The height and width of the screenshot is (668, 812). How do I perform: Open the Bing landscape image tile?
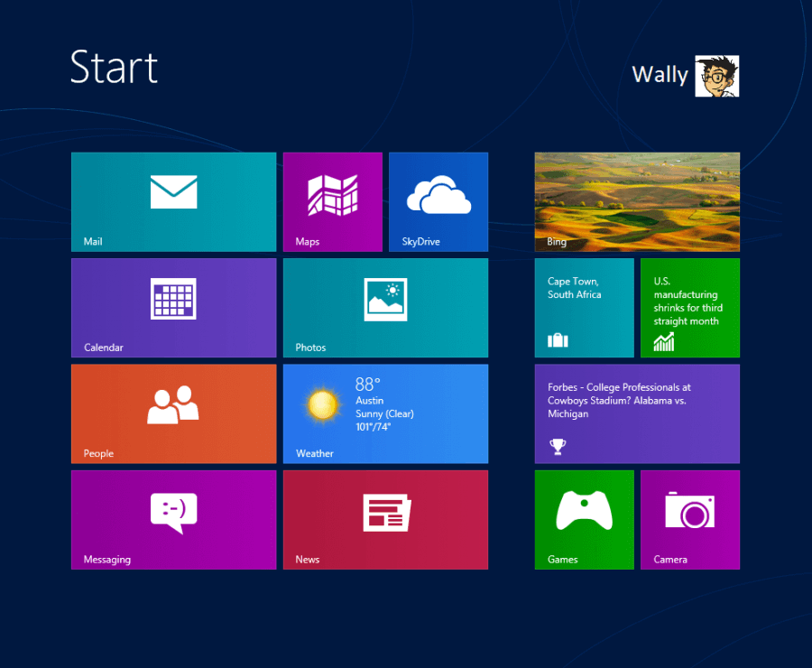click(x=637, y=202)
